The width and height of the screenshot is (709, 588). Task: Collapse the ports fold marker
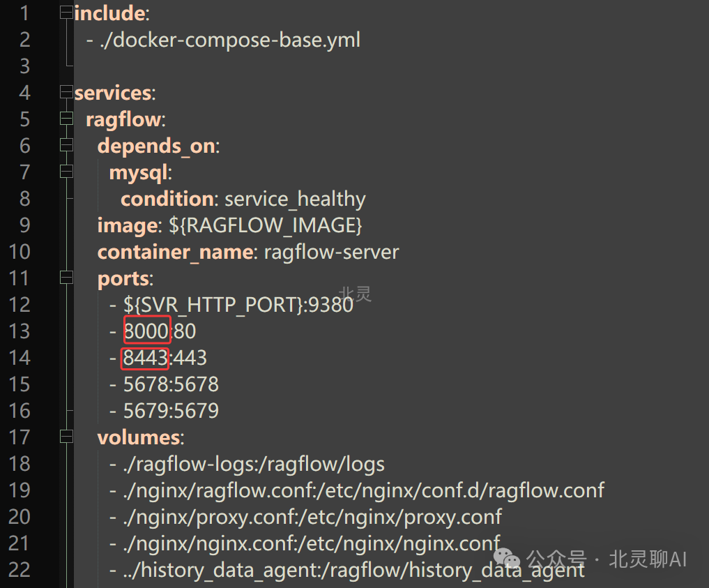coord(66,278)
